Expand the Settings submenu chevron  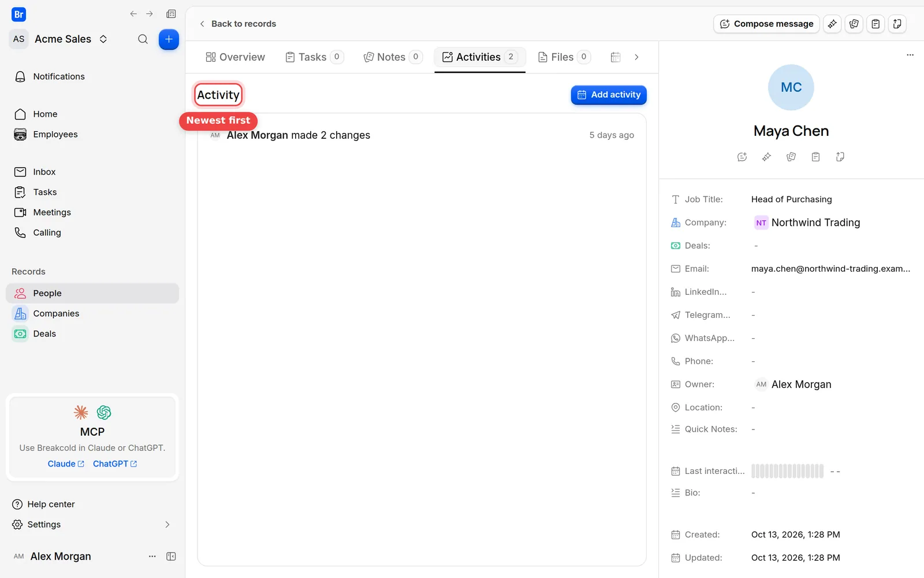[167, 524]
